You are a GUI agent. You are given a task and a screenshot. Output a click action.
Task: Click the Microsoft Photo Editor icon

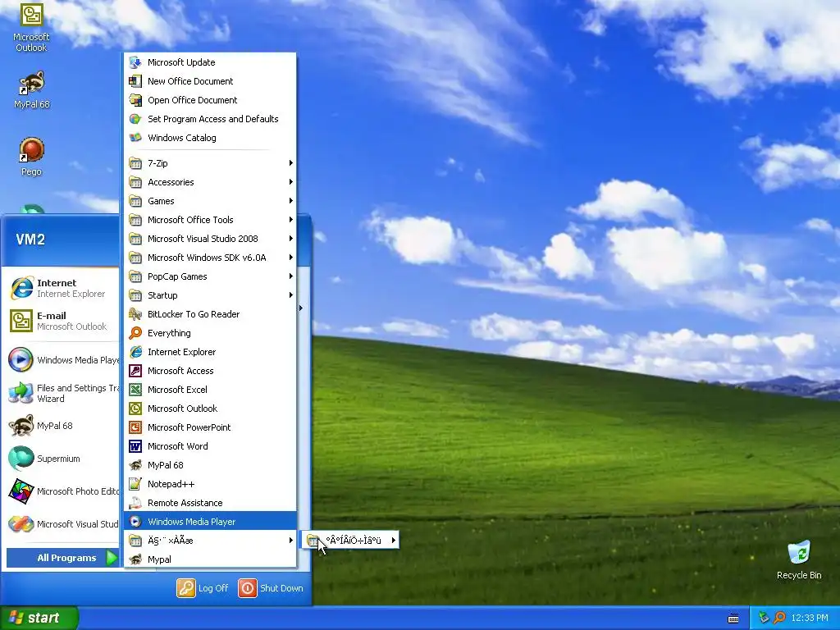[x=21, y=491]
